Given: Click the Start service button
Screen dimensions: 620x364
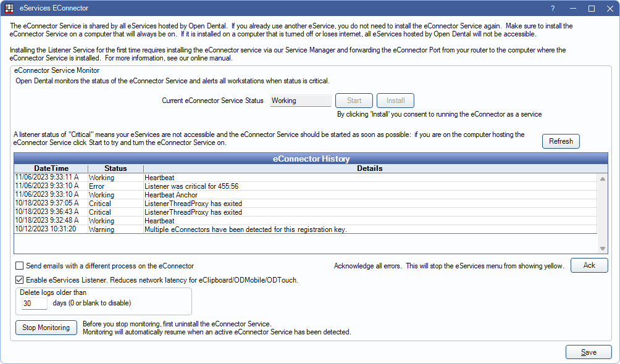Looking at the screenshot, I should [x=354, y=101].
